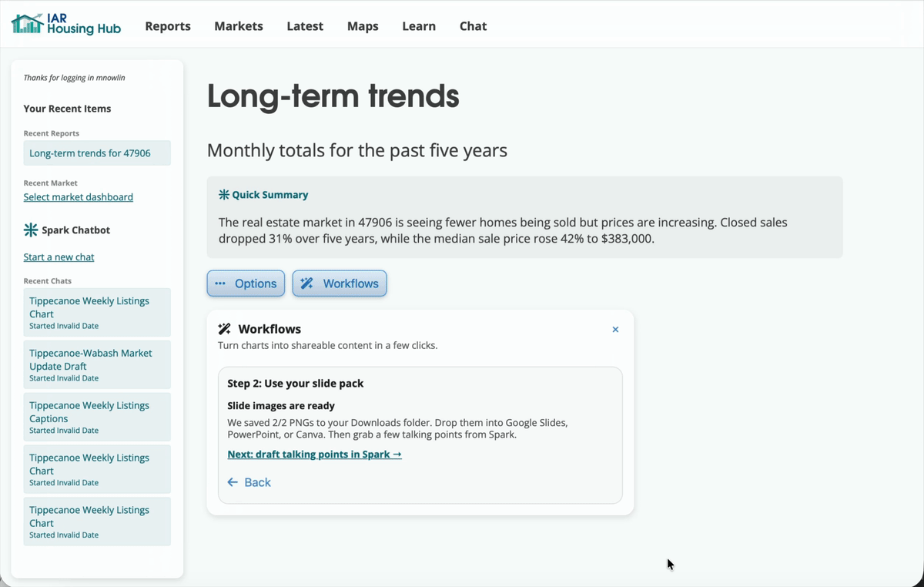924x587 pixels.
Task: Click Next: draft talking points in Spark
Action: [314, 455]
